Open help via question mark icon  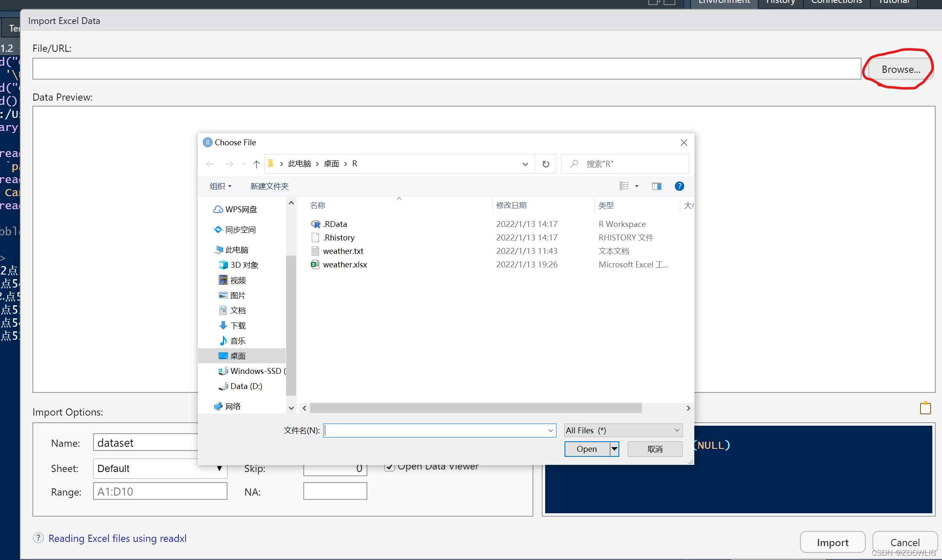[x=679, y=186]
